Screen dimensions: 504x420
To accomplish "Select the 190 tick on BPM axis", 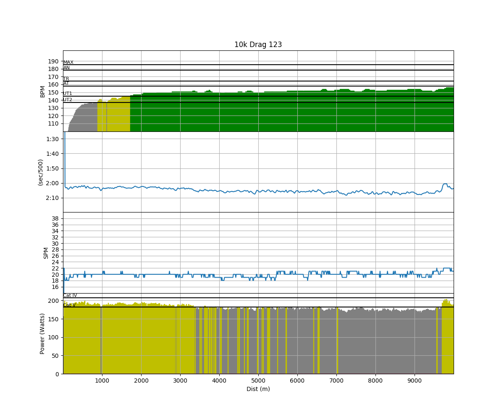I will pyautogui.click(x=53, y=61).
